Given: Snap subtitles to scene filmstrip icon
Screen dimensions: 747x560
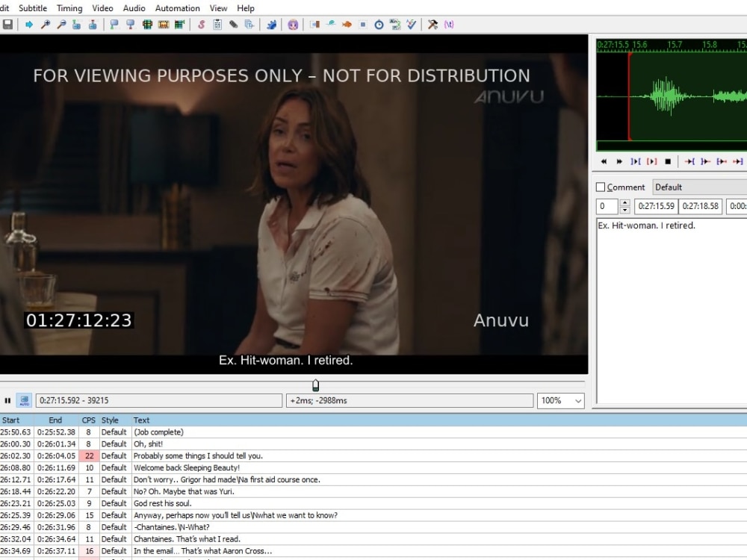Looking at the screenshot, I should pos(164,25).
